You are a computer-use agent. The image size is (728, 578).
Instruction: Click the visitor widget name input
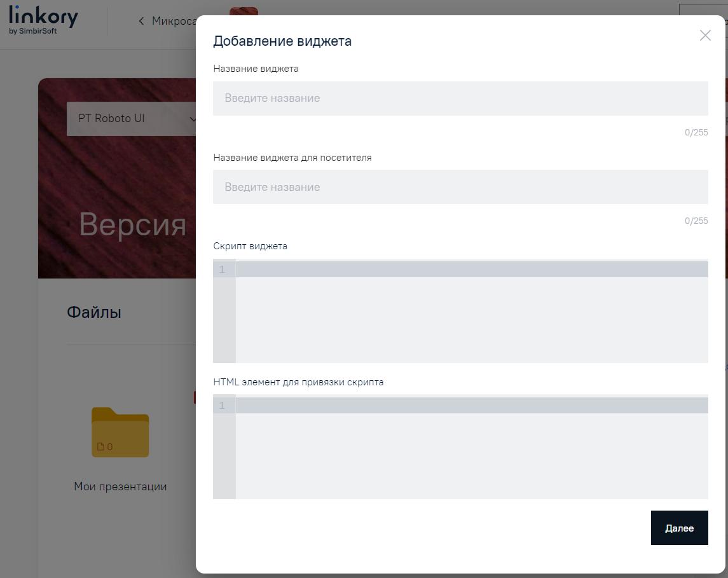[460, 187]
